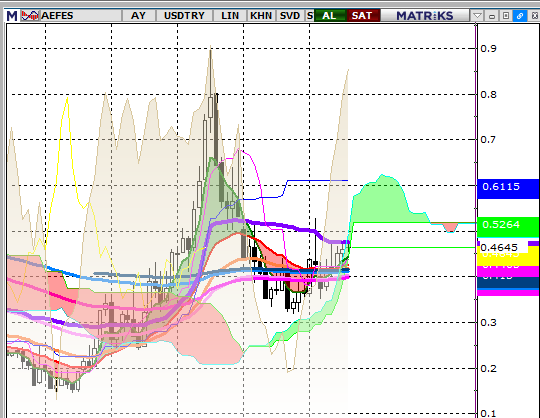Click the 0.9 price axis label
Screen dimensions: 540x418
pos(489,49)
